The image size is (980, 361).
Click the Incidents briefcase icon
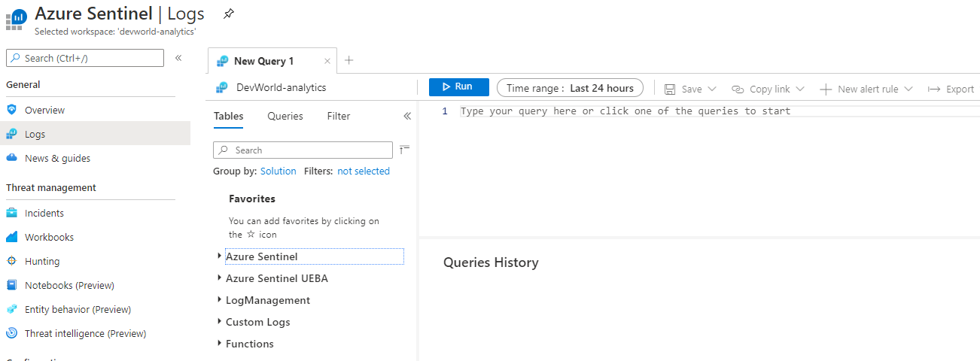[x=11, y=213]
